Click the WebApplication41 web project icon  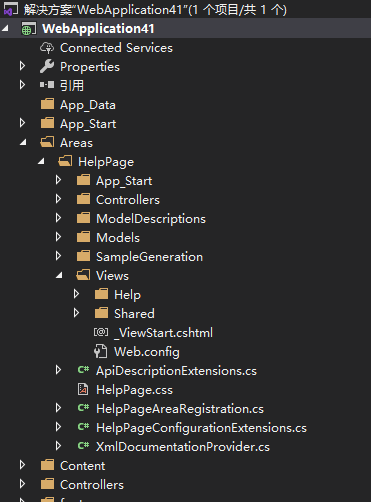28,29
